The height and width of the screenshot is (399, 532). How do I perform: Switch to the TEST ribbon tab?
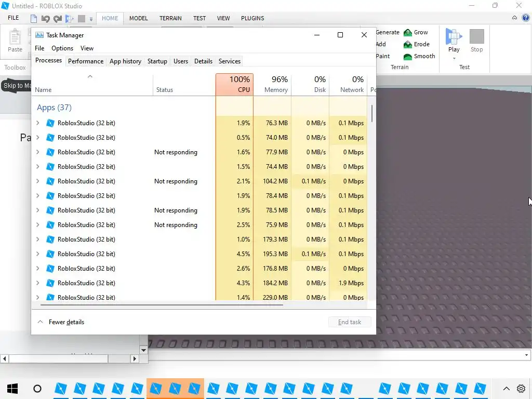click(199, 18)
